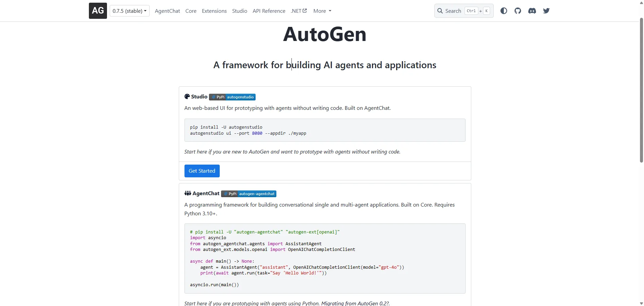Click the Get Started button under Studio
Screen dimensions: 644x306
[202, 171]
